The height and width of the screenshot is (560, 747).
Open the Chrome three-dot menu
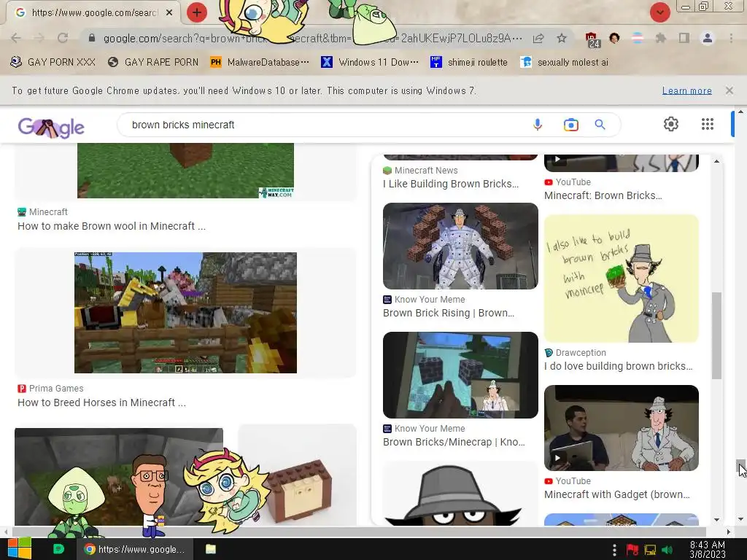[731, 38]
